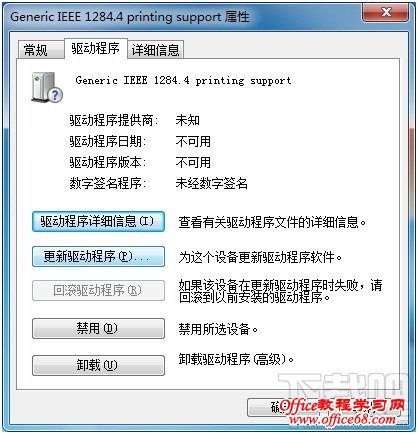
Task: Click the dialog title bar text
Action: pos(130,17)
